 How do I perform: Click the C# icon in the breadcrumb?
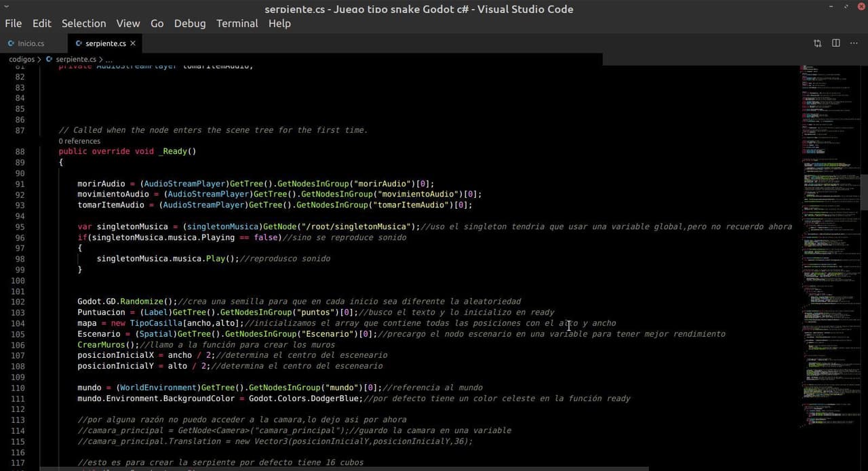point(50,60)
